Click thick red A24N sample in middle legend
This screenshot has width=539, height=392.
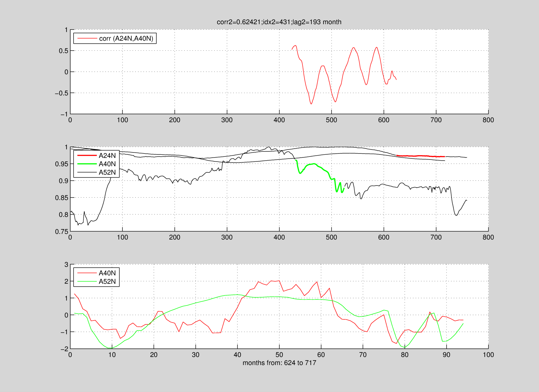point(87,155)
